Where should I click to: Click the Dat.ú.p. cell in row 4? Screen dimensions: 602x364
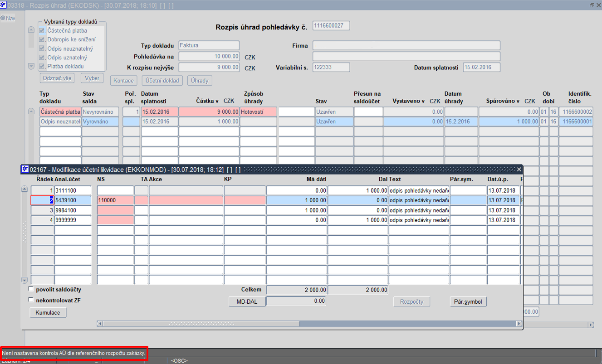tap(504, 220)
